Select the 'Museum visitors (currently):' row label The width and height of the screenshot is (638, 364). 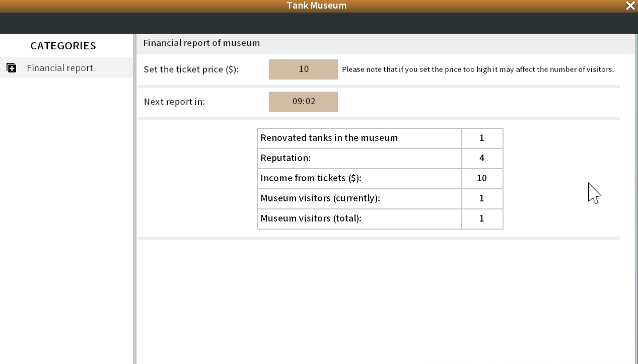(x=320, y=198)
